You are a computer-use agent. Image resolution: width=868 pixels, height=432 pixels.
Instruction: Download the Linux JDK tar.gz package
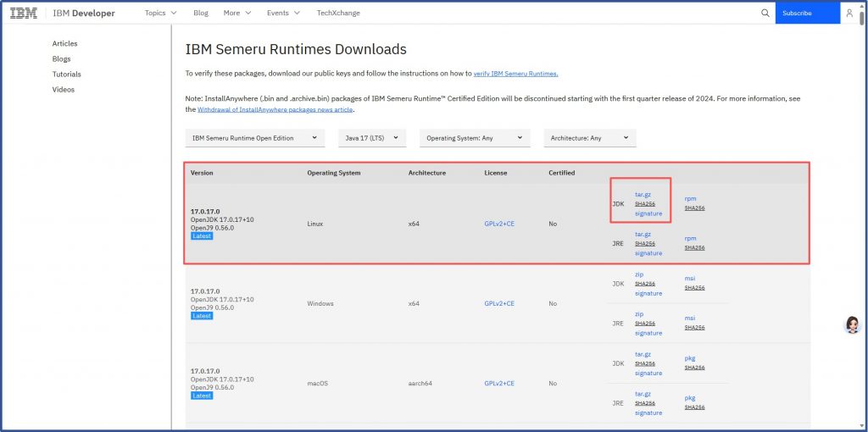click(643, 194)
